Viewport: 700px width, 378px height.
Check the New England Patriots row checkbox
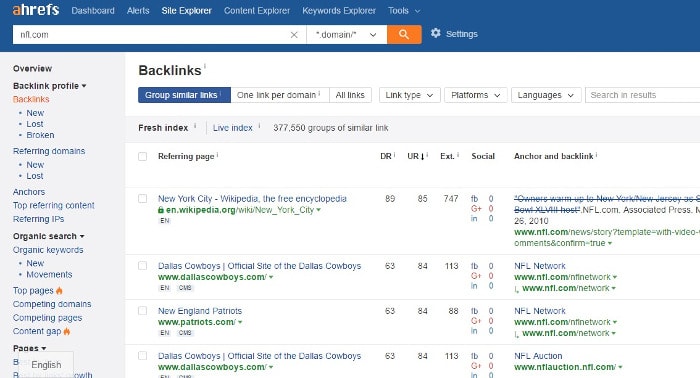(142, 311)
